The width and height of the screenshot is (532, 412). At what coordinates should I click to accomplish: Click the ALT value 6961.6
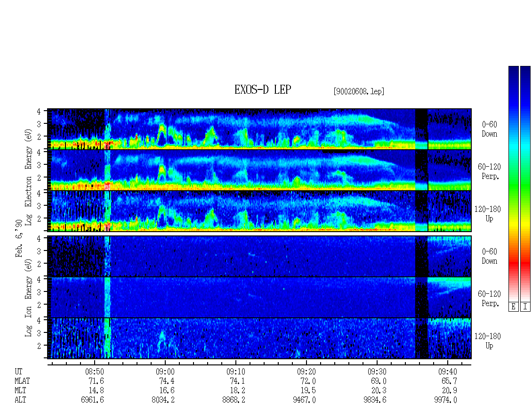click(x=92, y=400)
